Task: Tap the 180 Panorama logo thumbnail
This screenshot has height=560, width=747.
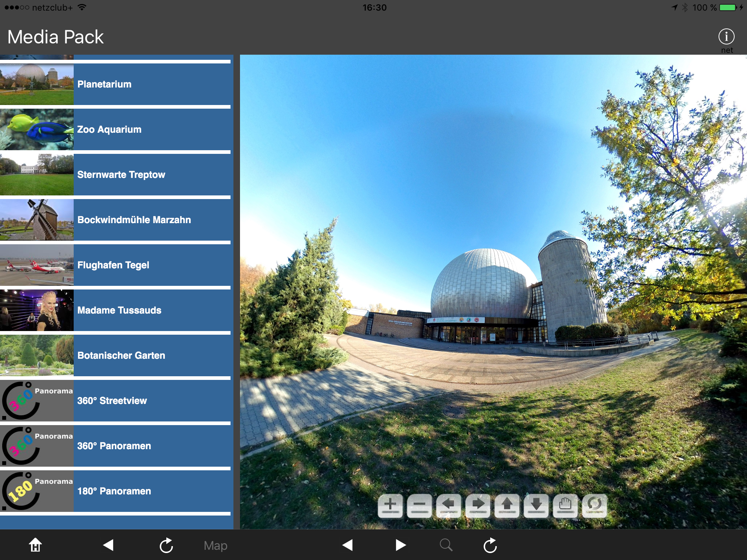Action: (36, 491)
